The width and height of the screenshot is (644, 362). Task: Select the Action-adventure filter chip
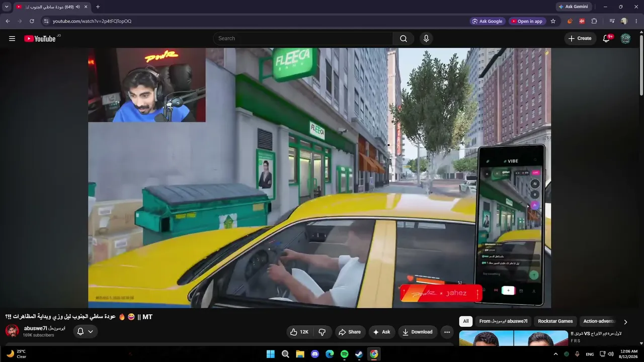point(599,321)
